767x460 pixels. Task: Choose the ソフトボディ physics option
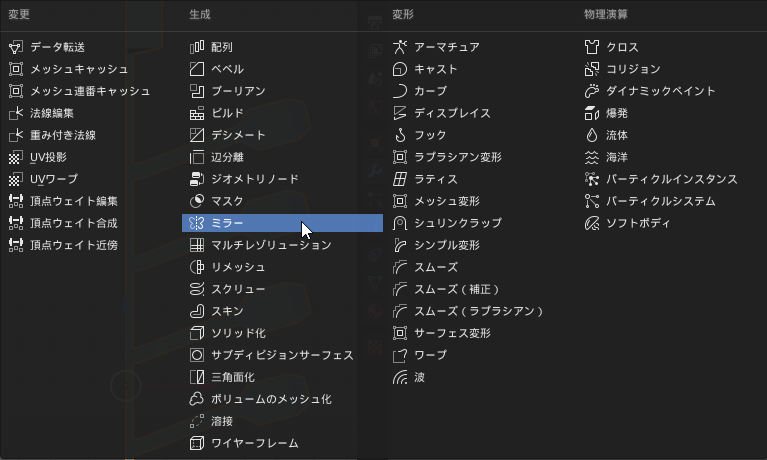[x=640, y=223]
